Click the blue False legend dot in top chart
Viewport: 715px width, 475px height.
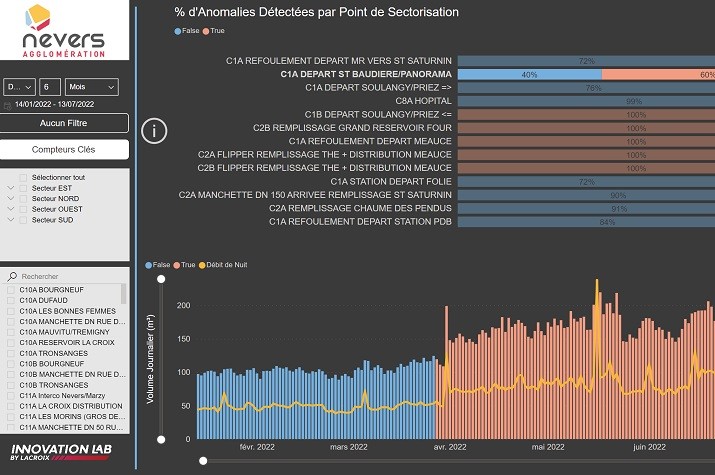pos(177,31)
